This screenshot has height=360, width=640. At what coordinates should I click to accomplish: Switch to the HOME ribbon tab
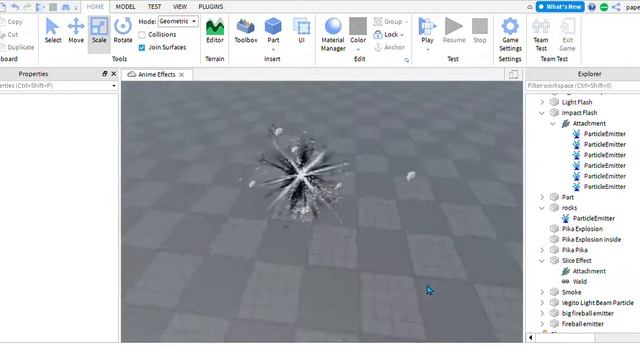pyautogui.click(x=95, y=7)
